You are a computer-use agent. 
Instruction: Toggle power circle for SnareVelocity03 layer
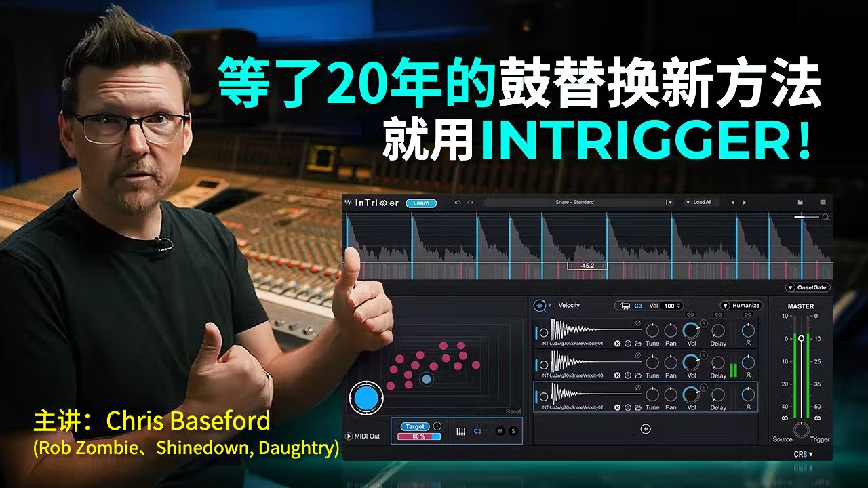543,365
